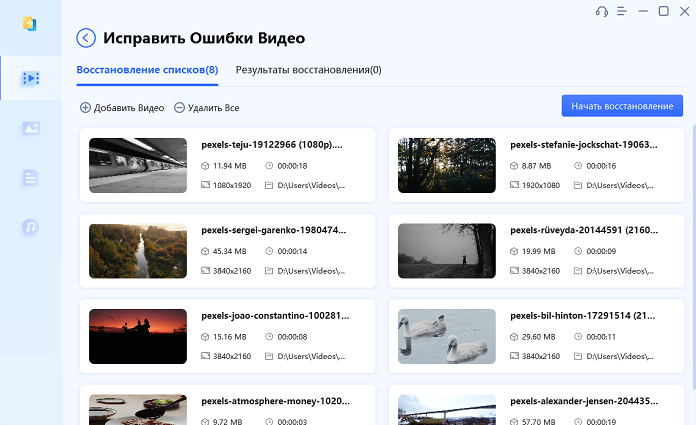The height and width of the screenshot is (425, 696).
Task: Click the 00:00:18 duration value
Action: point(292,166)
